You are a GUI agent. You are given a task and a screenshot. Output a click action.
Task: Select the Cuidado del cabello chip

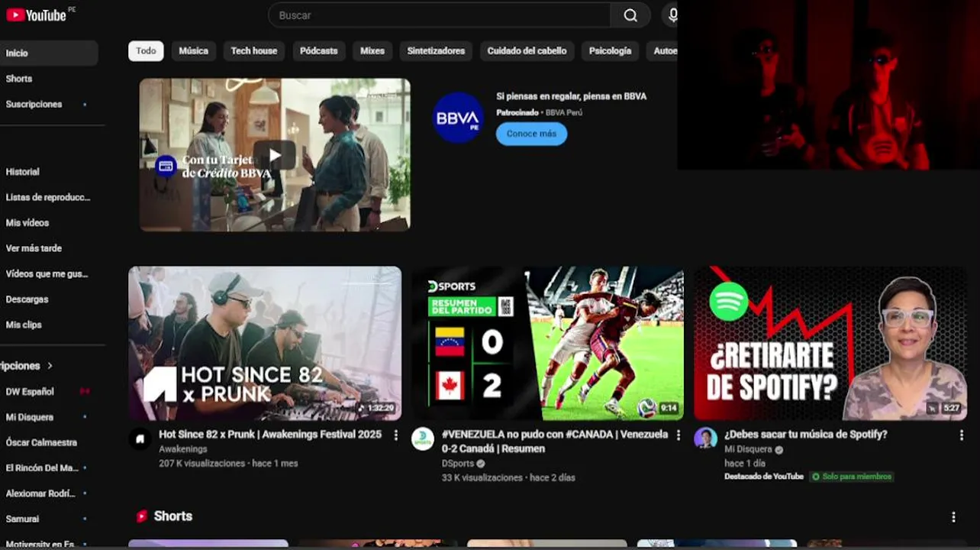(527, 51)
